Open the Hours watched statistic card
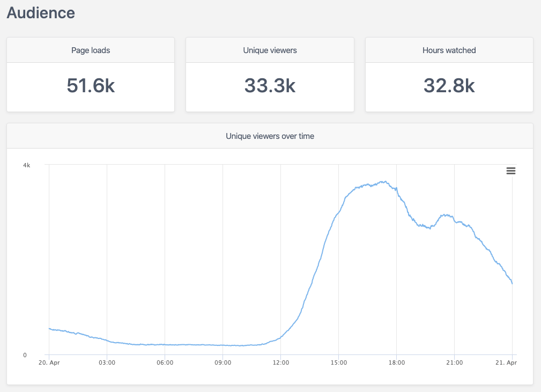The image size is (541, 392). (x=449, y=75)
